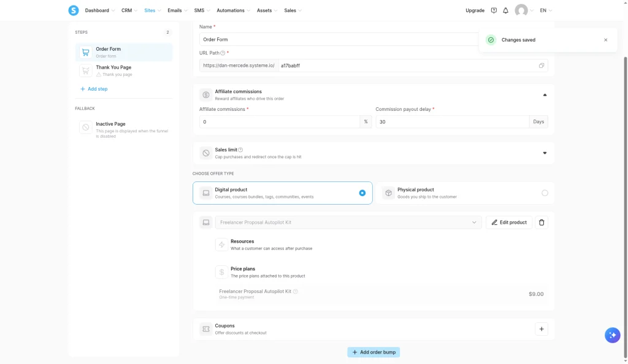The height and width of the screenshot is (364, 628).
Task: Open the Sites menu
Action: point(153,10)
